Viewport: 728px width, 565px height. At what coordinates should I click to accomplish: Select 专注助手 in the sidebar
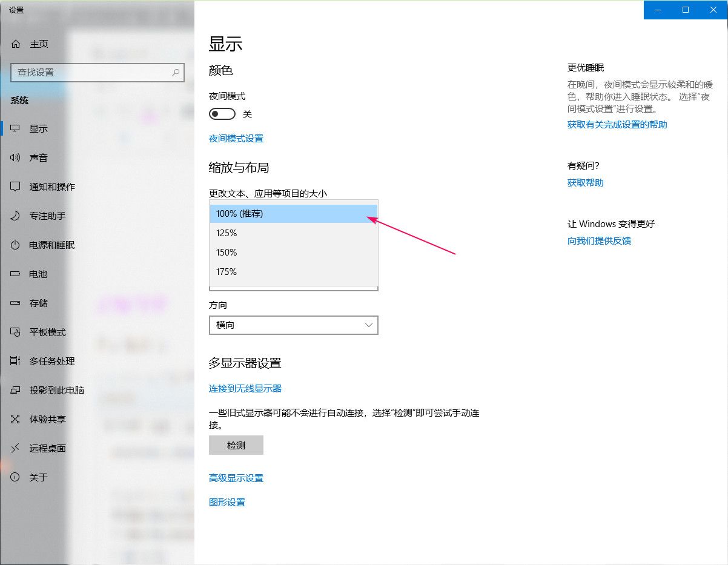tap(97, 216)
